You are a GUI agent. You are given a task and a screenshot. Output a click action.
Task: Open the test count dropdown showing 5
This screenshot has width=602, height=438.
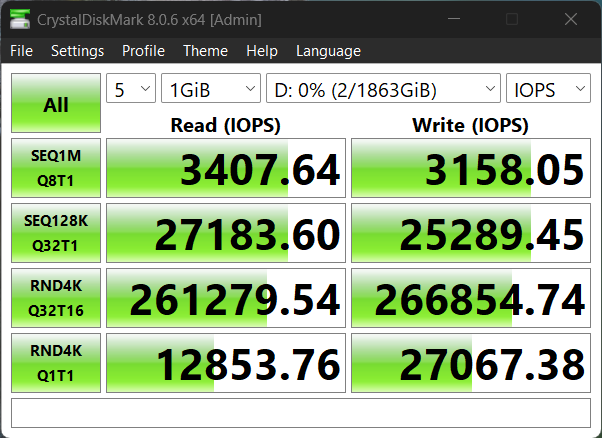click(x=131, y=90)
